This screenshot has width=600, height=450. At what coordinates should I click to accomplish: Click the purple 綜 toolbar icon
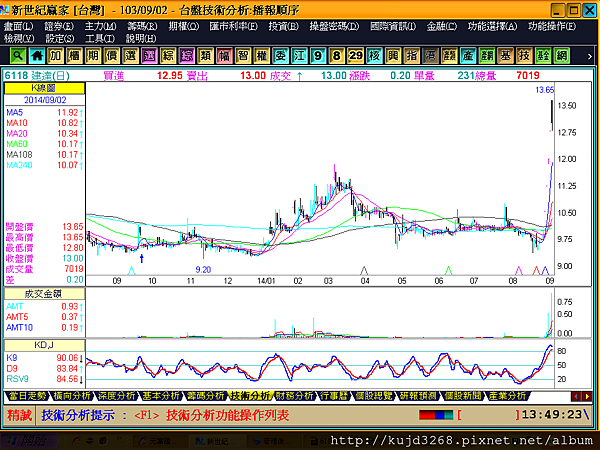click(x=187, y=56)
